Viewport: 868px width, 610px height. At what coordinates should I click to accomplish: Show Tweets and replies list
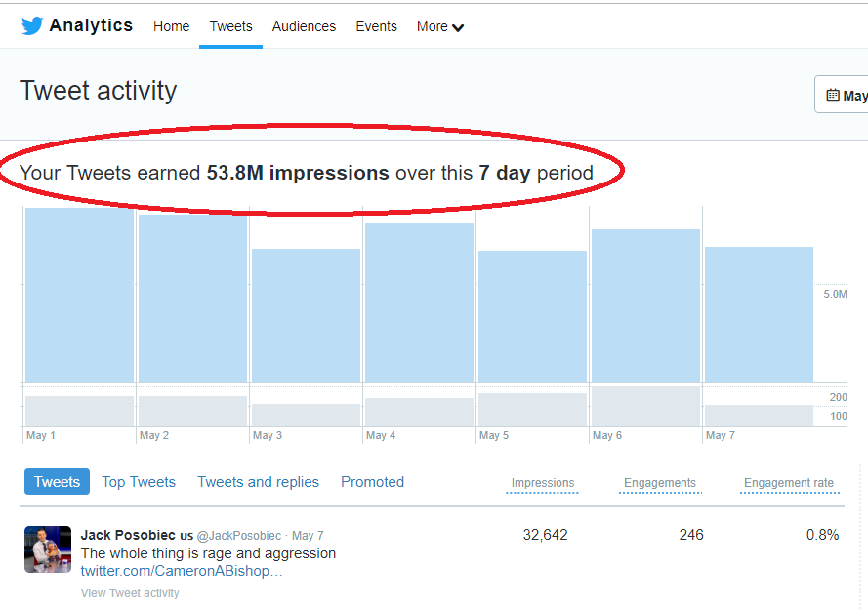tap(258, 482)
